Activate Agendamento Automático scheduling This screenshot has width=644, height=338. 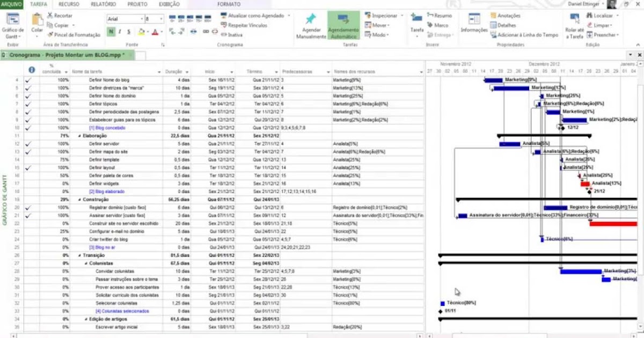pyautogui.click(x=343, y=25)
